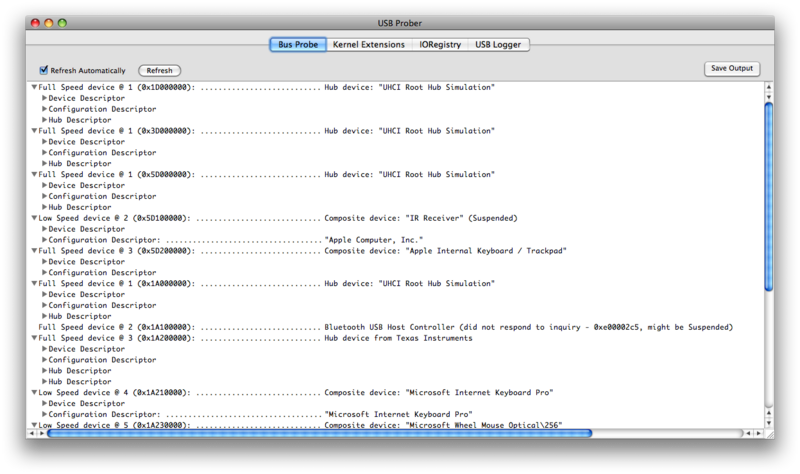Open the IORegistry tab

click(x=440, y=45)
